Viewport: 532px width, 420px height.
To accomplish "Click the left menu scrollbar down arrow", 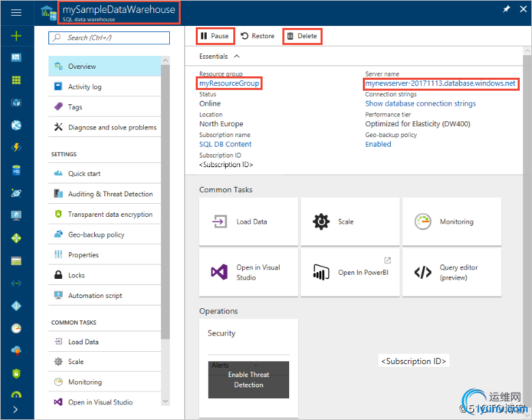I will [165, 402].
